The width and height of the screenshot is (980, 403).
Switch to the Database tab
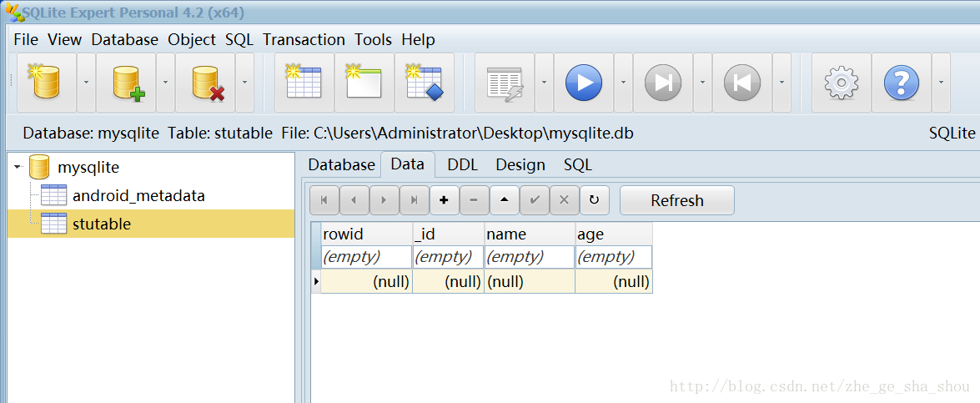(341, 165)
